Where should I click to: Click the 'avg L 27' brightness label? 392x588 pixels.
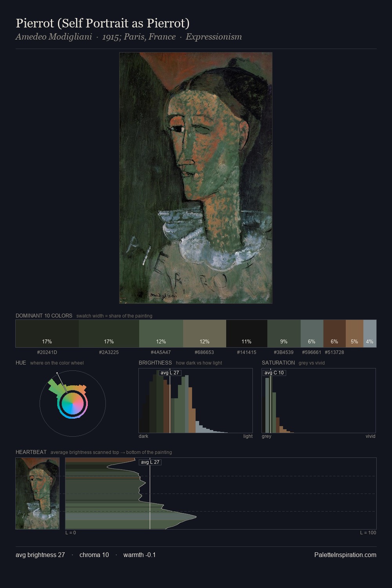click(x=170, y=373)
